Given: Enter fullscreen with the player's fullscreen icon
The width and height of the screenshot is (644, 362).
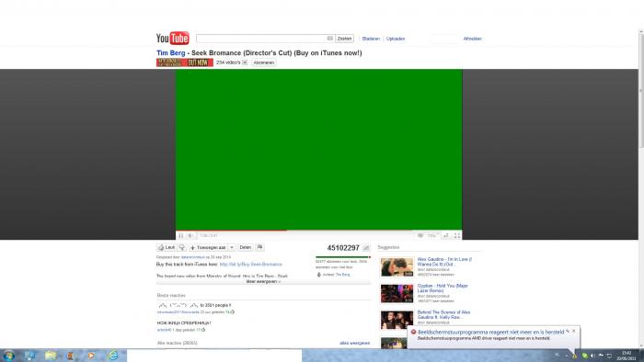Looking at the screenshot, I should (x=456, y=235).
